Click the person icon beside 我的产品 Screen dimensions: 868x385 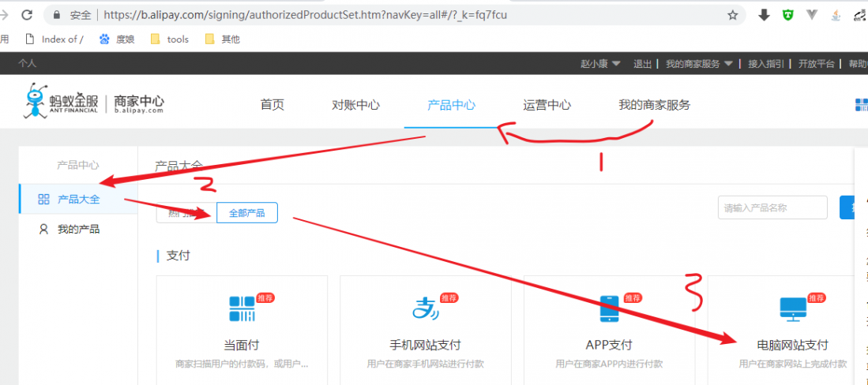[x=43, y=229]
